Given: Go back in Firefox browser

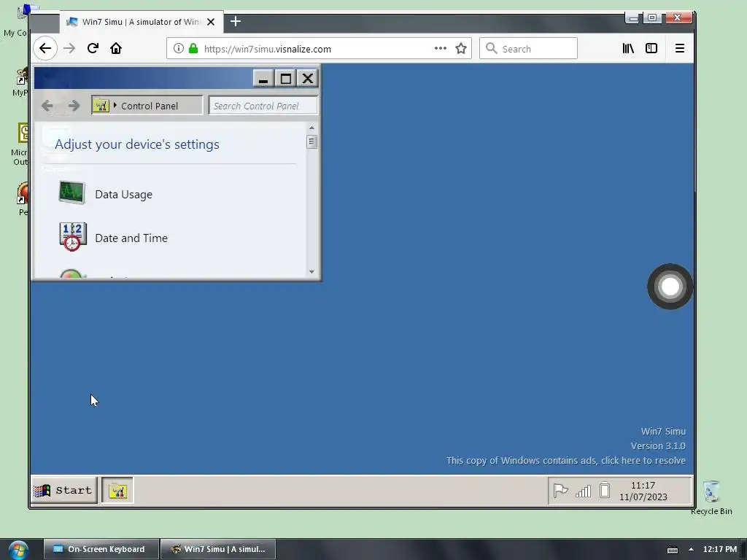Looking at the screenshot, I should click(45, 48).
